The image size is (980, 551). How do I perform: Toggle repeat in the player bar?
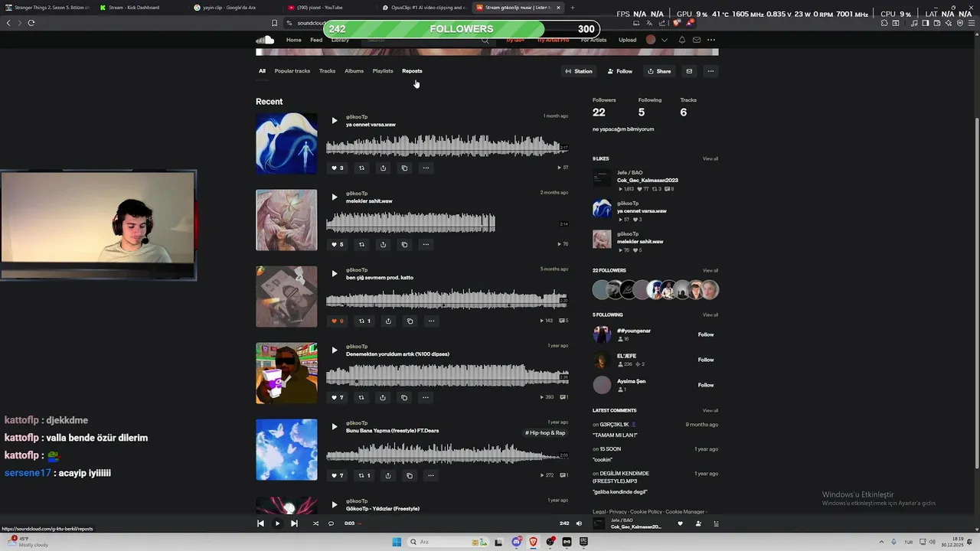[x=331, y=523]
